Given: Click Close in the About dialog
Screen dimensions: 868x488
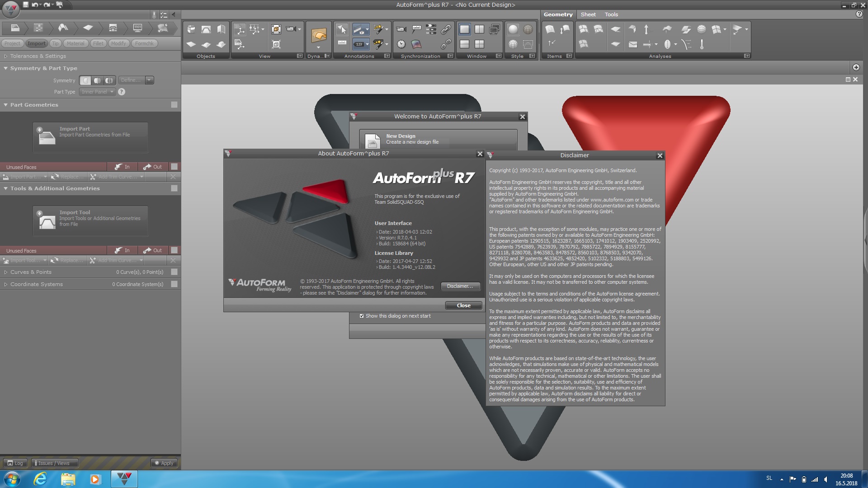Looking at the screenshot, I should coord(463,305).
